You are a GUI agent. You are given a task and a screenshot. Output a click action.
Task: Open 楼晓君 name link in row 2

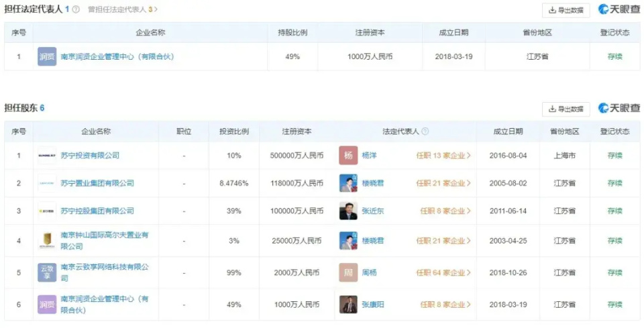373,183
